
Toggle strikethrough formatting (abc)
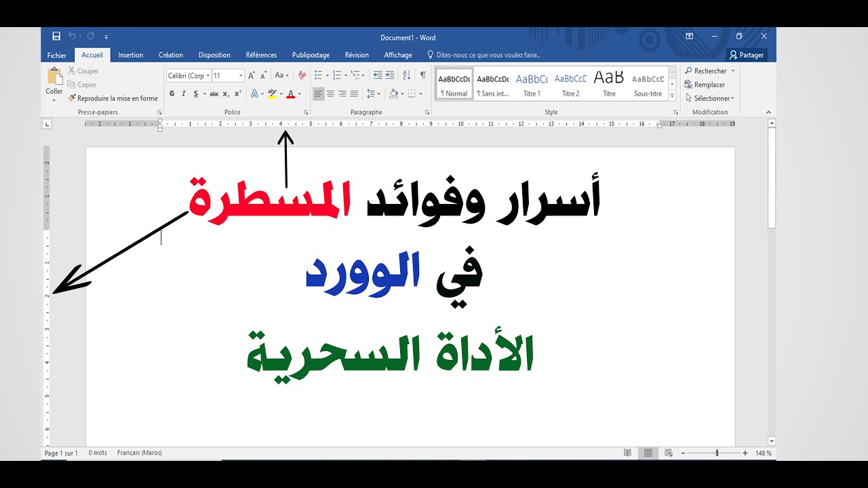tap(214, 94)
